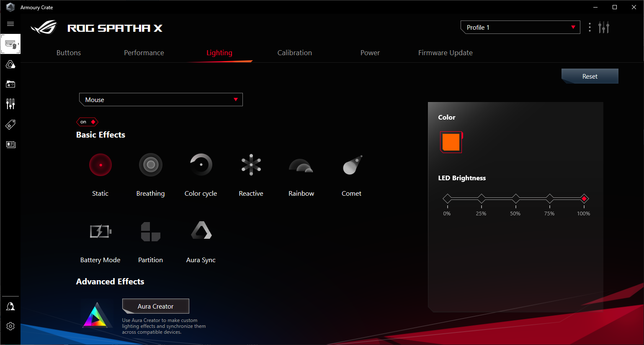Select the Comet effect icon
644x345 pixels.
(352, 165)
